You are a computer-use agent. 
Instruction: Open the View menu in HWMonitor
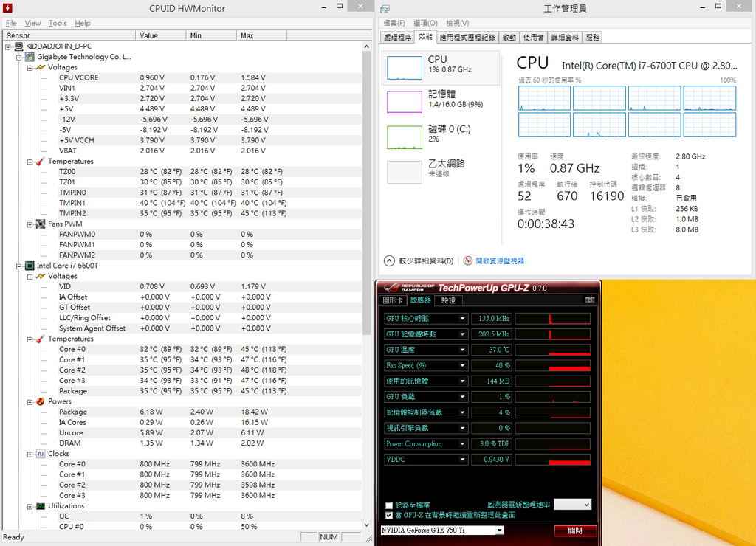pyautogui.click(x=32, y=23)
